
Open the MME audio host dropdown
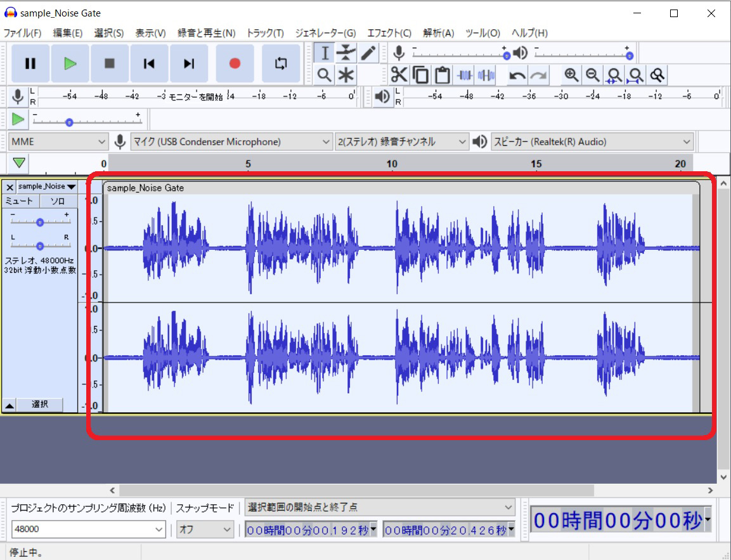[58, 141]
